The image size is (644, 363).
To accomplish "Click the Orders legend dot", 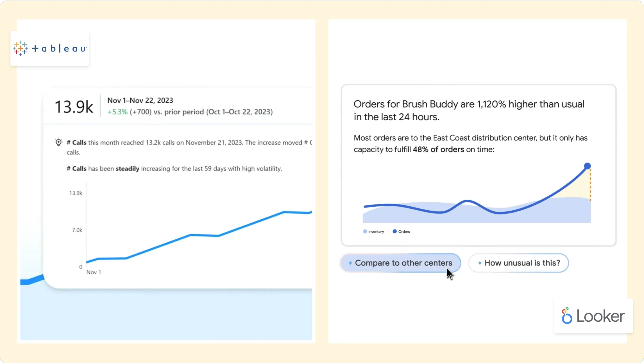I will click(x=394, y=231).
